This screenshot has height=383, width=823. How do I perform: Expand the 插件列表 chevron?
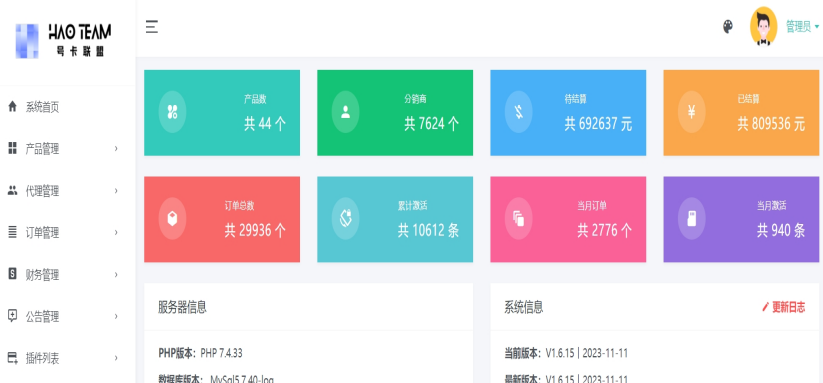pyautogui.click(x=116, y=358)
